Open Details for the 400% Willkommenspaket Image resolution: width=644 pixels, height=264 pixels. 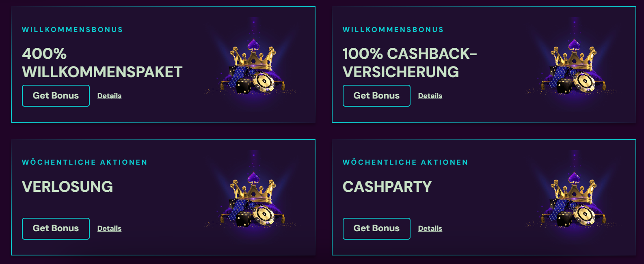pos(109,96)
